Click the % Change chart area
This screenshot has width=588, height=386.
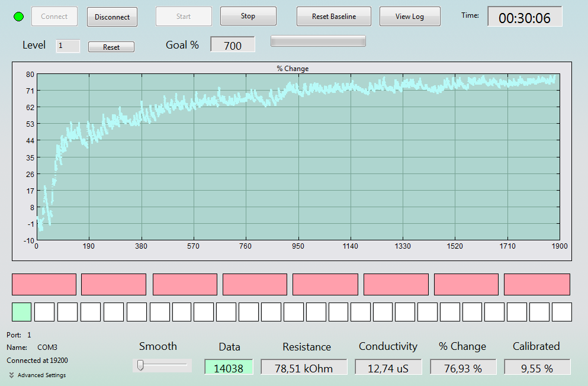(298, 157)
